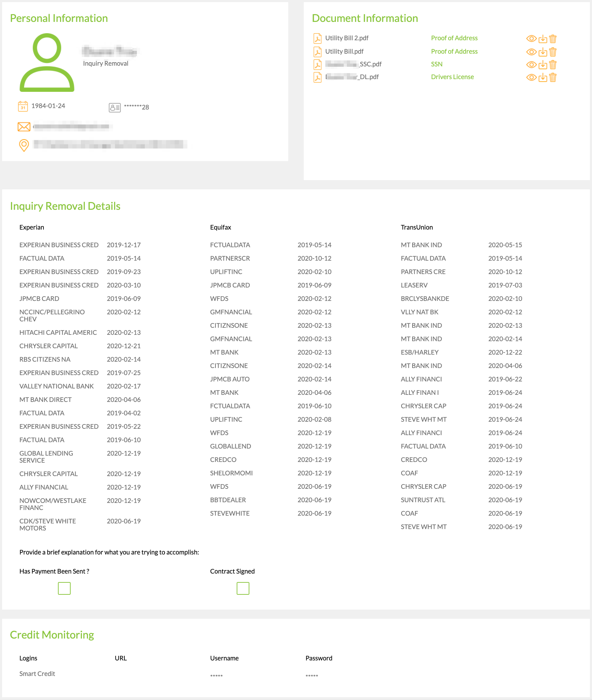
Task: Click the ID card icon
Action: tap(115, 107)
